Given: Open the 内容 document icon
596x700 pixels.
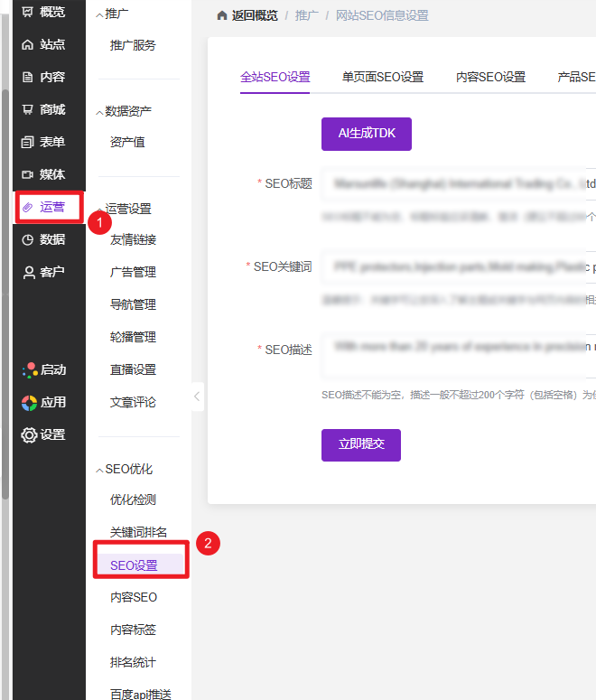Looking at the screenshot, I should click(28, 78).
